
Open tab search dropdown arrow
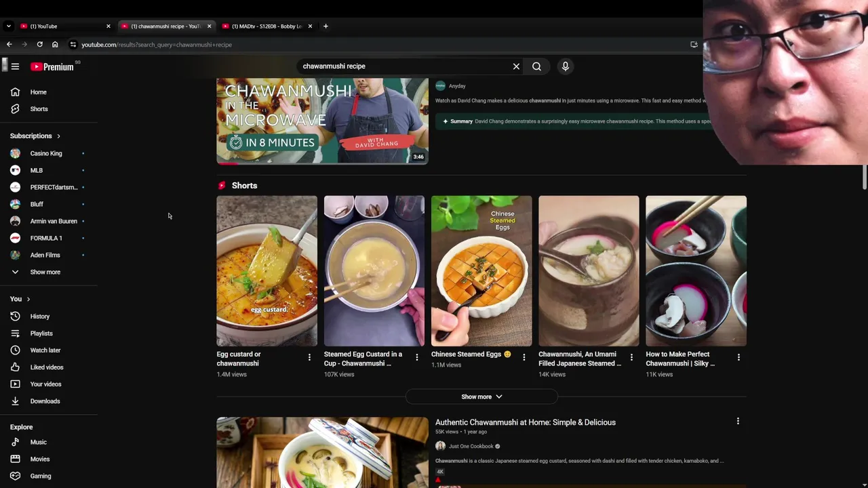(8, 26)
